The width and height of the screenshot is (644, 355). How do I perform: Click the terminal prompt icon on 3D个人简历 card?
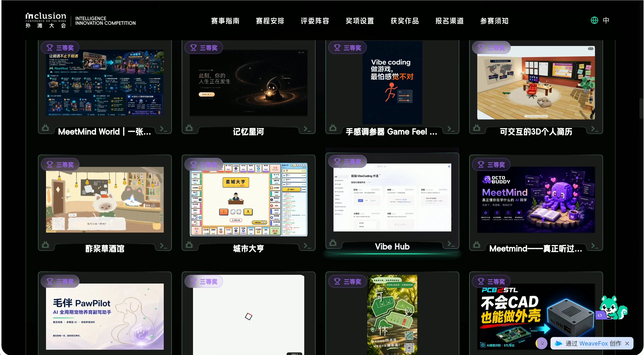[595, 129]
